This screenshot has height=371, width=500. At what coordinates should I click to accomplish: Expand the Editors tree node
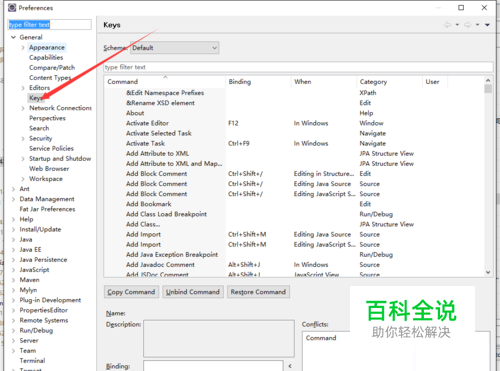[23, 88]
